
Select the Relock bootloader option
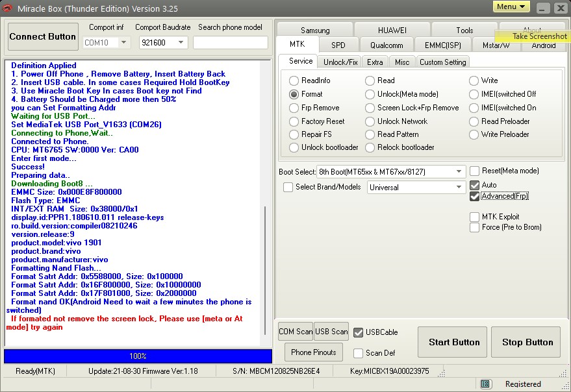[370, 147]
